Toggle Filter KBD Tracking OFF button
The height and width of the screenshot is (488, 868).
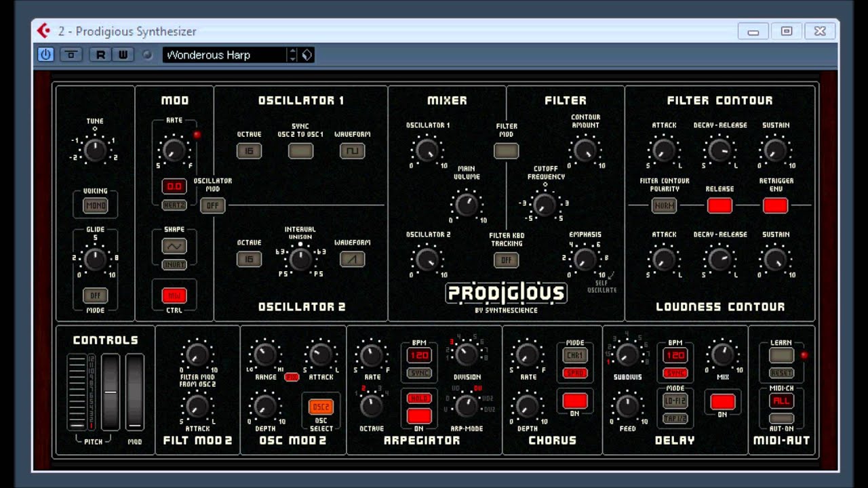click(506, 260)
